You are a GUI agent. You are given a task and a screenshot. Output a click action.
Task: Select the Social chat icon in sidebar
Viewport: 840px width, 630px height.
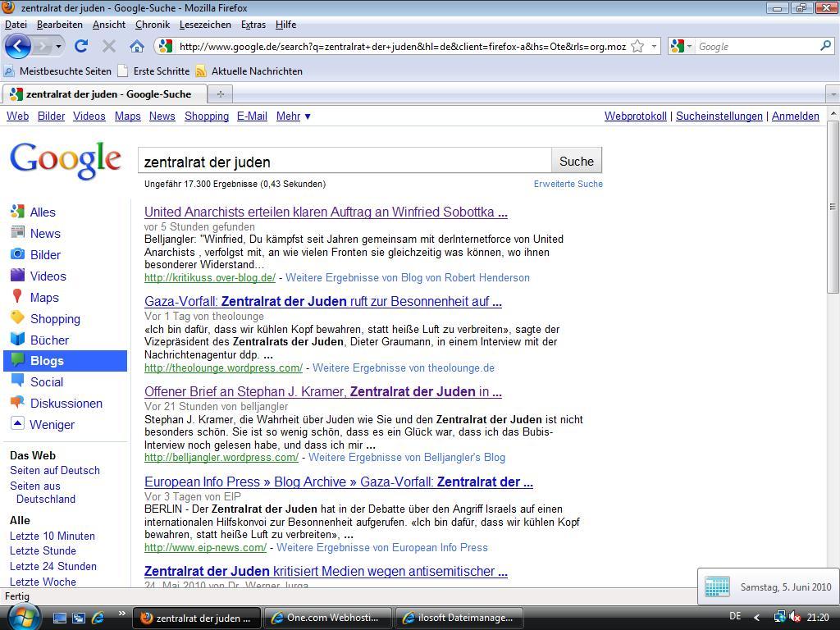17,381
